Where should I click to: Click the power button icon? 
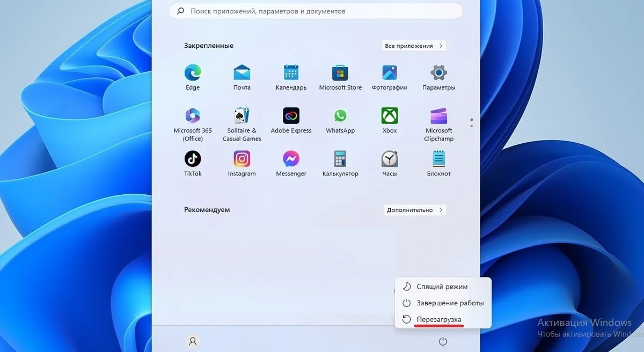point(443,341)
